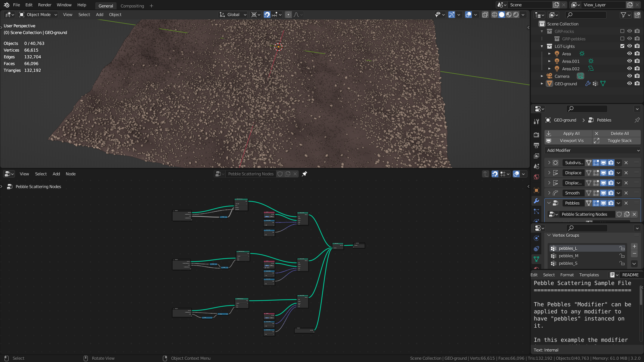Expand the Displace modifier panel
This screenshot has height=362, width=644.
pos(549,173)
